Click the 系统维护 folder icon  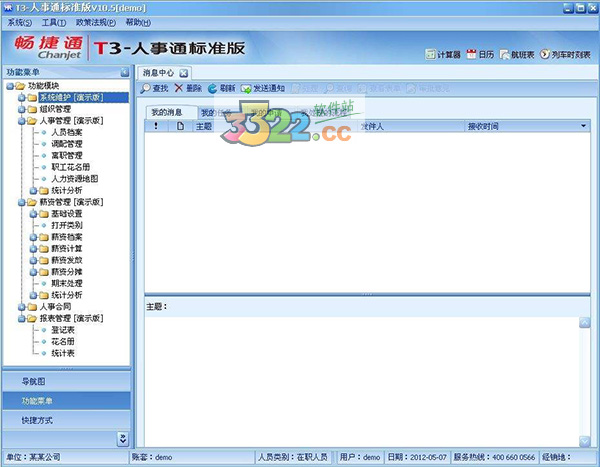pyautogui.click(x=32, y=98)
